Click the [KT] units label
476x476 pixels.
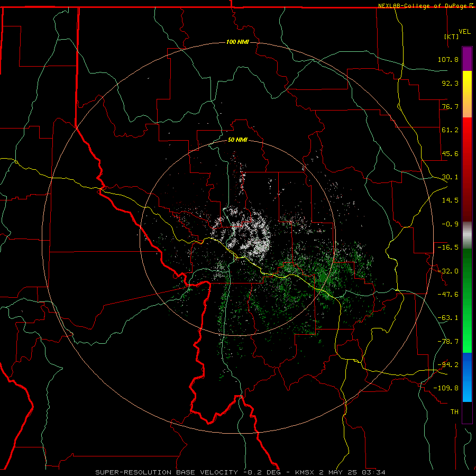click(452, 36)
